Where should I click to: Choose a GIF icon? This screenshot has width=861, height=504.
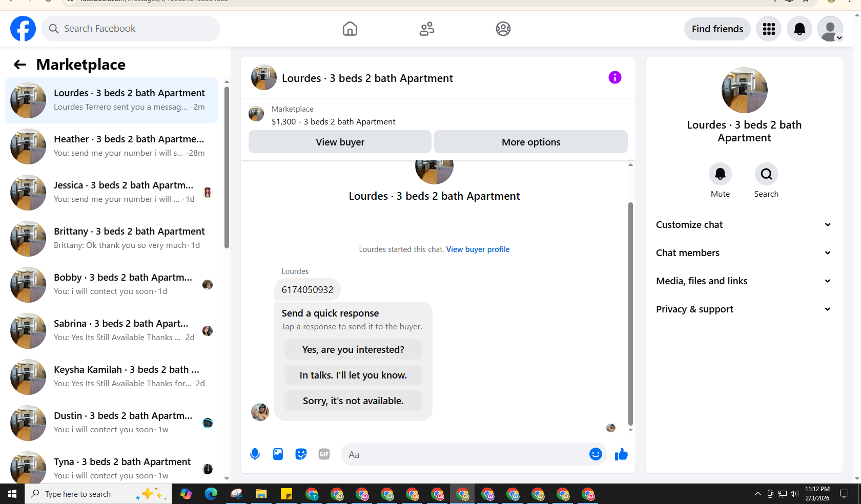tap(324, 454)
